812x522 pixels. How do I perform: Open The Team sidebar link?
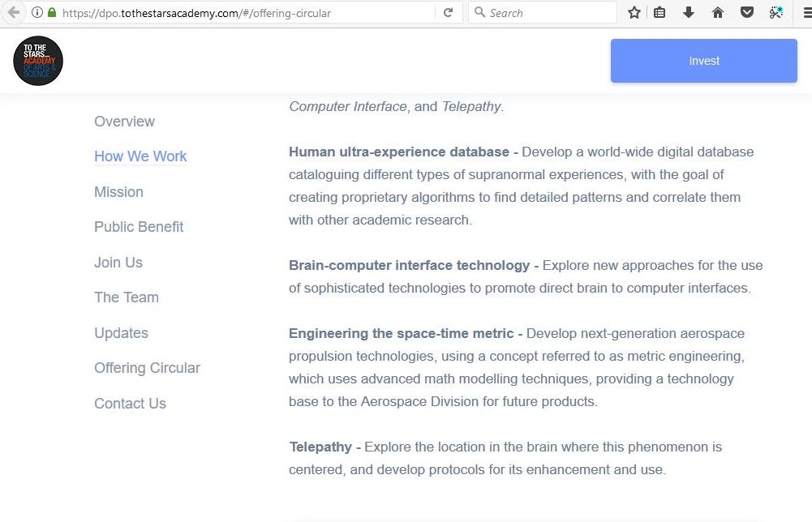click(127, 297)
